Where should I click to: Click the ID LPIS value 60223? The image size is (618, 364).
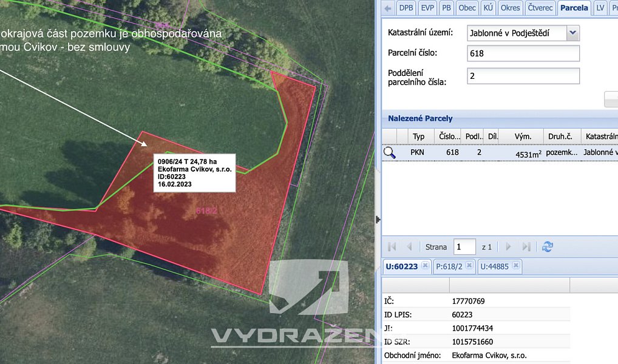462,315
